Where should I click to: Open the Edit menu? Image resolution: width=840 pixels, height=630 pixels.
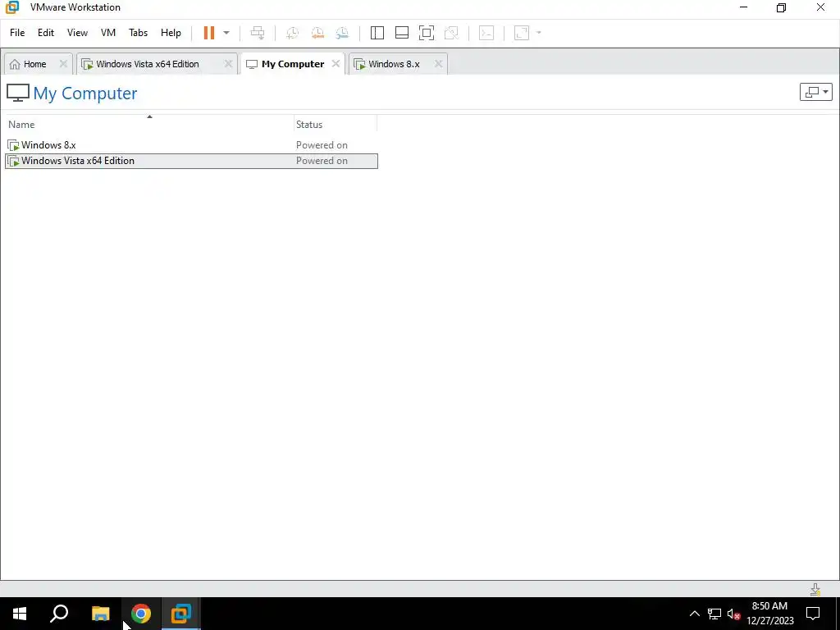click(46, 33)
